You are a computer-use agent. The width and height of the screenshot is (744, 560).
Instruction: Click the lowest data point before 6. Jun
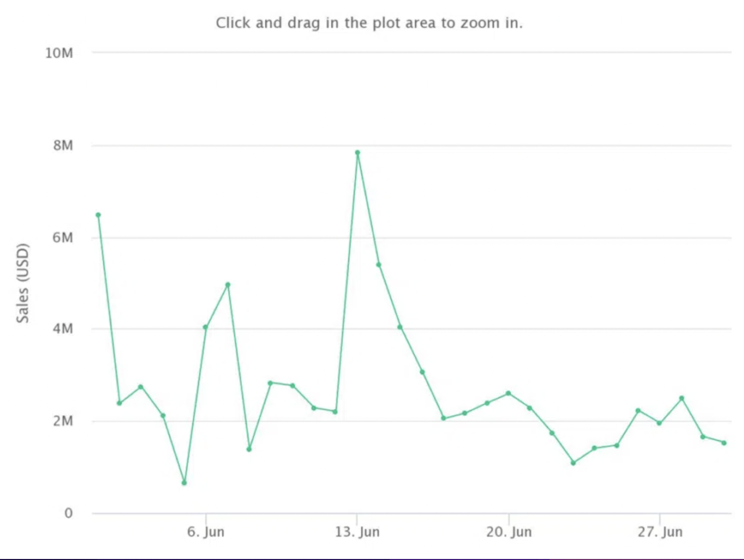[x=184, y=483]
